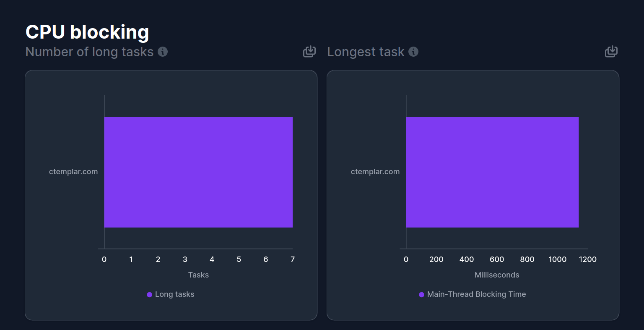
Task: Toggle the Main-Thread Blocking Time series visibility
Action: tap(473, 294)
